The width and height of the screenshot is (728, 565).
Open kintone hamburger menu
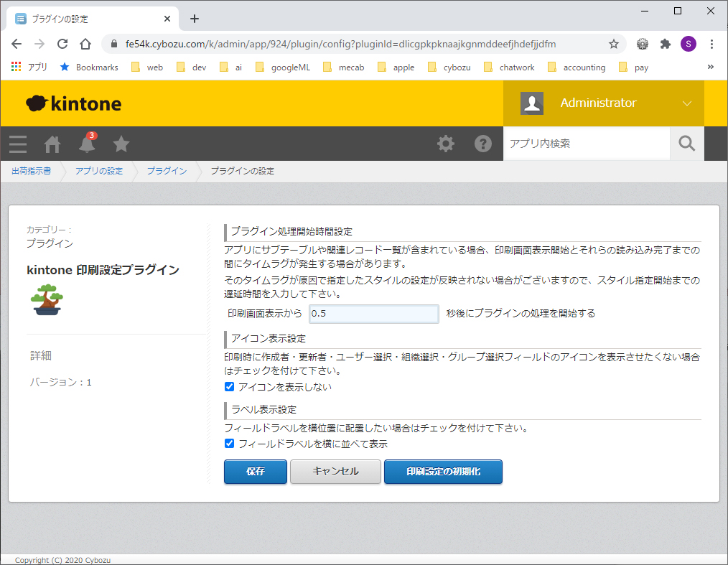coord(18,144)
